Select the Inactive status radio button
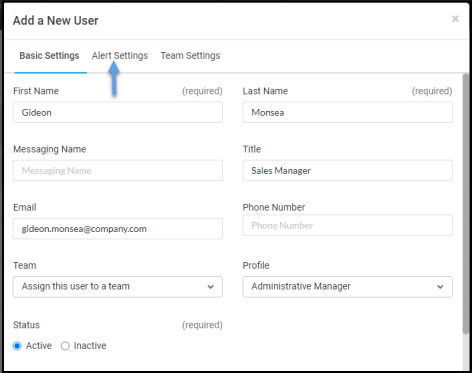This screenshot has height=373, width=472. [x=65, y=346]
